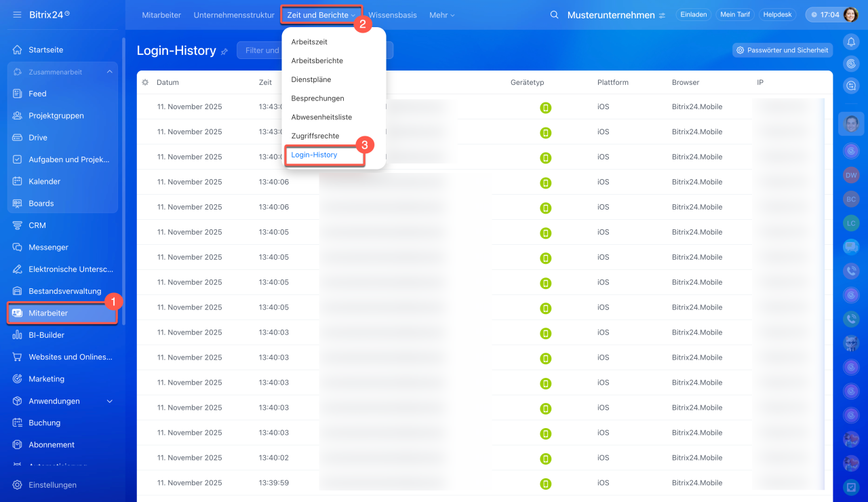The height and width of the screenshot is (502, 868).
Task: Select Abwesenheitsliste from the dropdown menu
Action: [x=321, y=117]
